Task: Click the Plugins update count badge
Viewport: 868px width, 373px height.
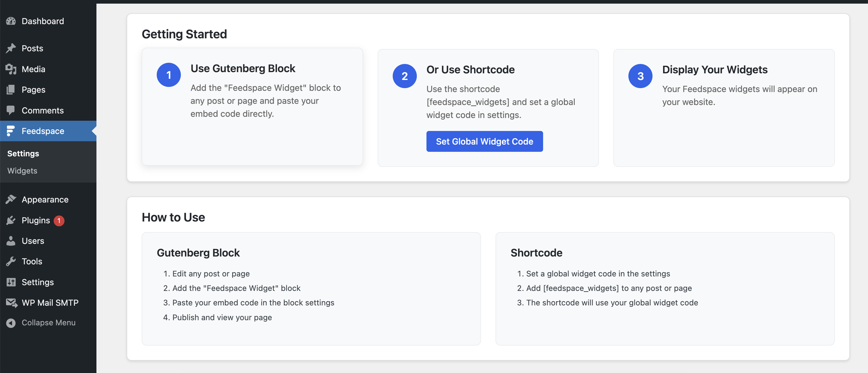Action: [59, 221]
